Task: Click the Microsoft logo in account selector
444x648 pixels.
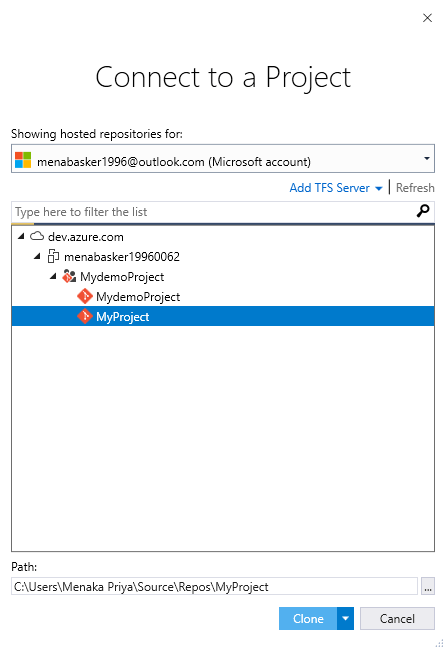Action: [x=23, y=160]
